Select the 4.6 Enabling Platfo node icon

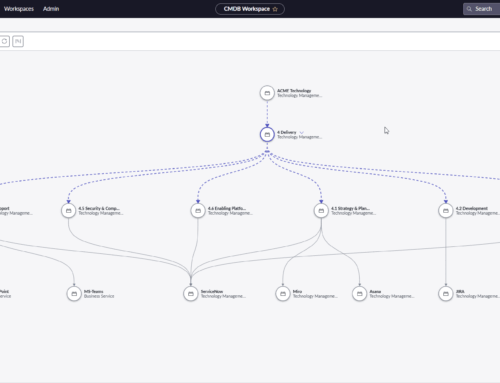coord(198,211)
